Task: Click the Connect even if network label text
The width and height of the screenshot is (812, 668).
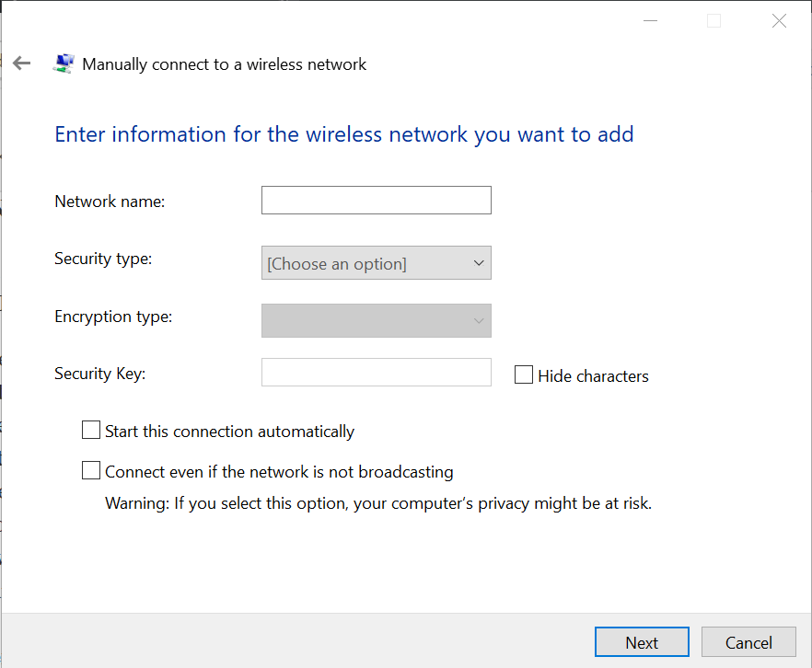Action: tap(279, 472)
